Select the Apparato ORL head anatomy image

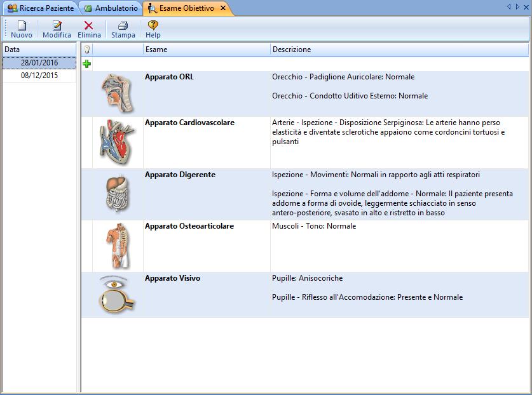(x=118, y=94)
